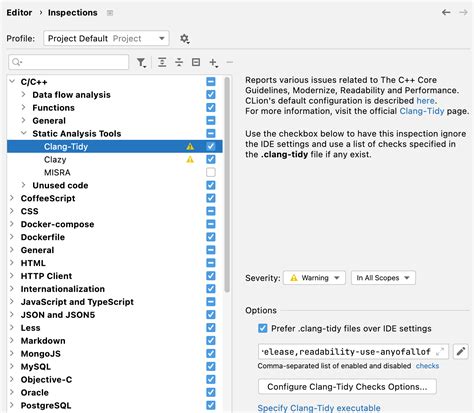Click the Editor breadcrumb
The image size is (474, 413).
[19, 13]
